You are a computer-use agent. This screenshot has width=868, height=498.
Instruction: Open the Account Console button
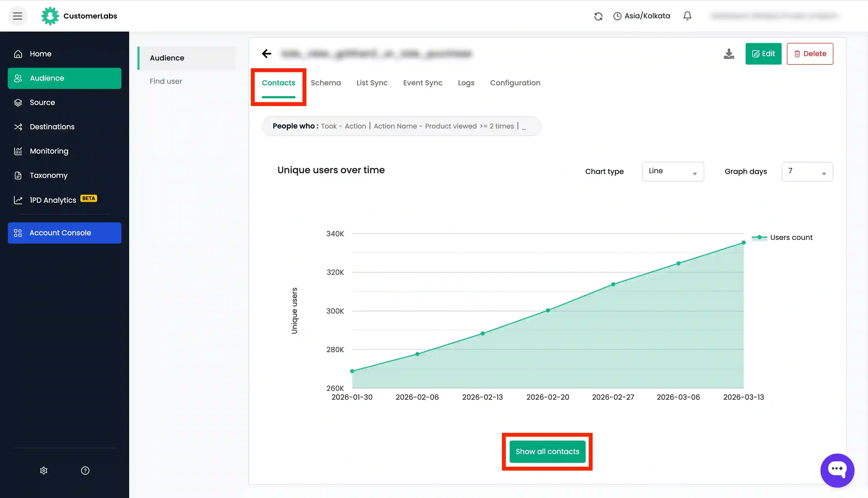[64, 233]
